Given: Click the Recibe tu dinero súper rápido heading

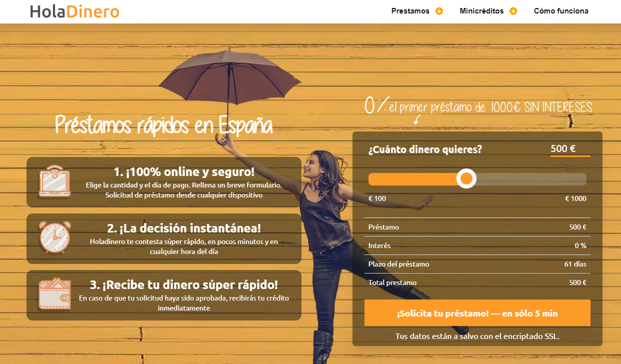Looking at the screenshot, I should point(184,285).
